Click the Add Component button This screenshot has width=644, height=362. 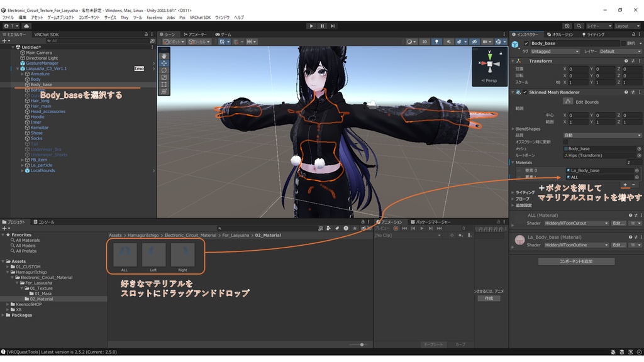pyautogui.click(x=576, y=261)
